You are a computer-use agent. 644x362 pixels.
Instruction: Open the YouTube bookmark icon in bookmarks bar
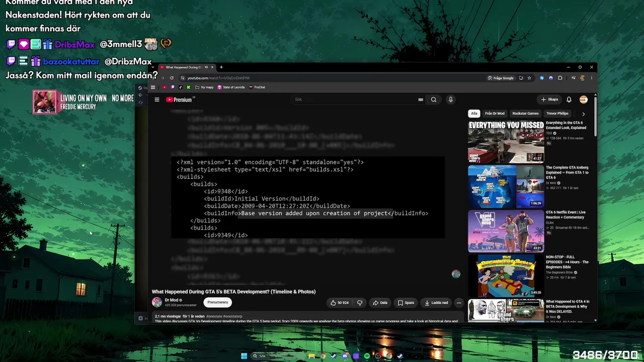click(165, 87)
